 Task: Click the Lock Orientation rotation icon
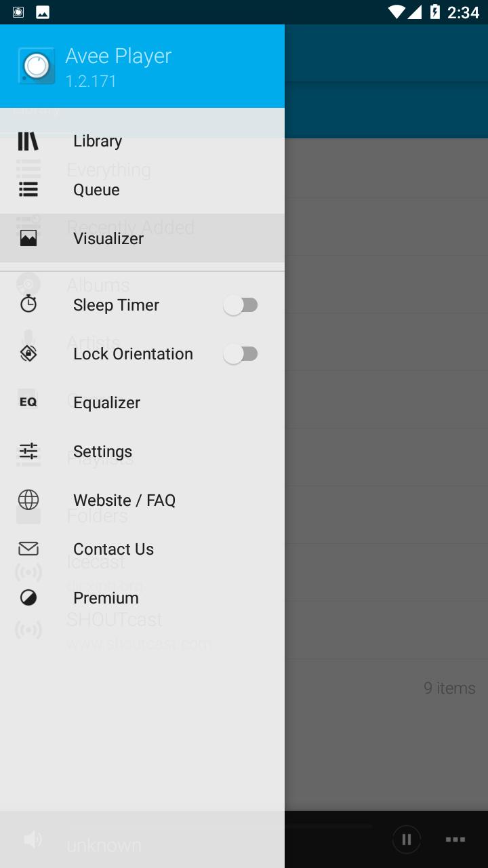click(28, 353)
